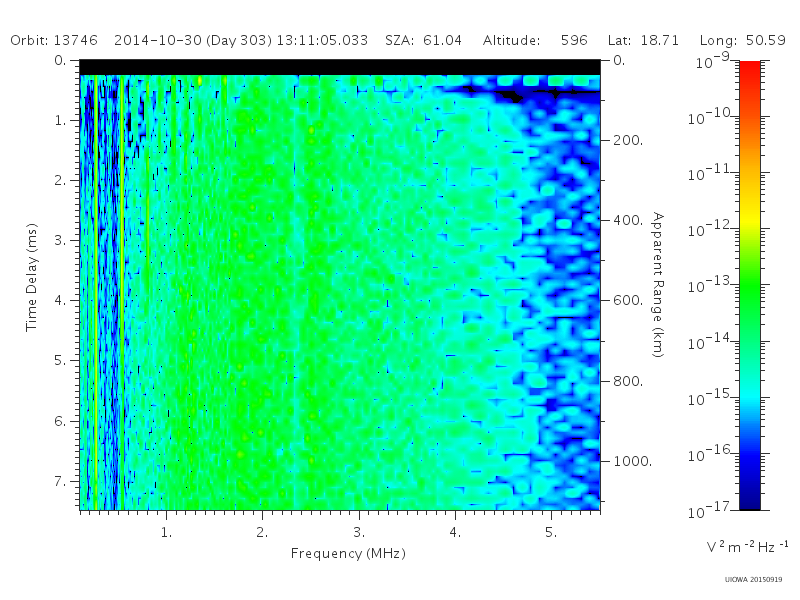The width and height of the screenshot is (800, 600).
Task: Click the color bar label '10^-13'
Action: (x=711, y=284)
